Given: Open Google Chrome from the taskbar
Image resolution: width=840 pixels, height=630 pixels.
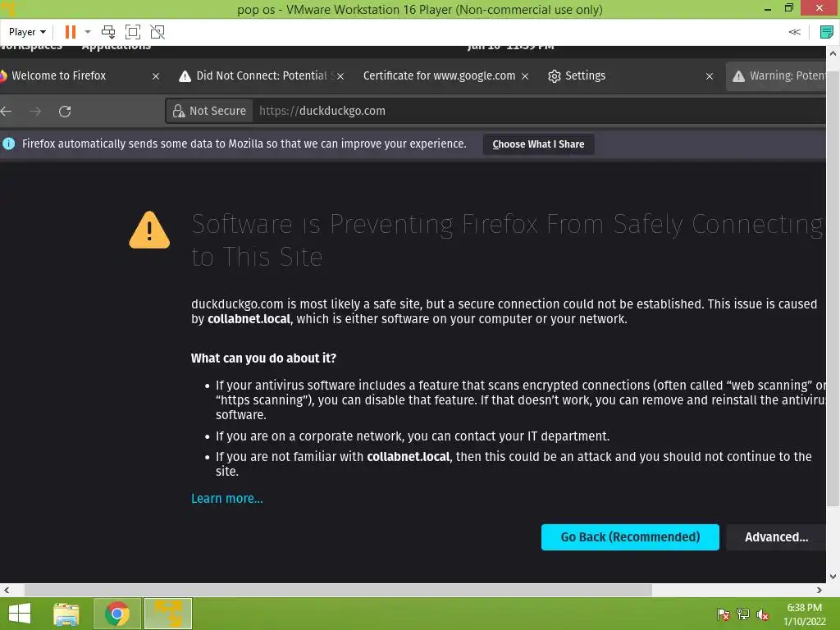Looking at the screenshot, I should pos(116,614).
